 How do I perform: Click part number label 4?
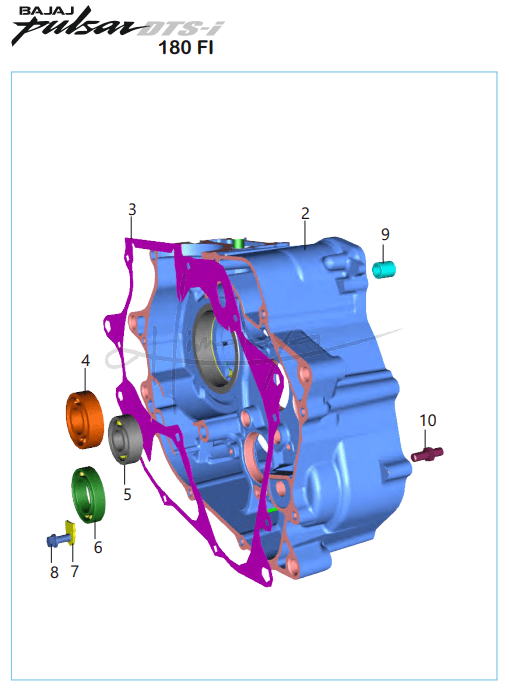(x=85, y=360)
